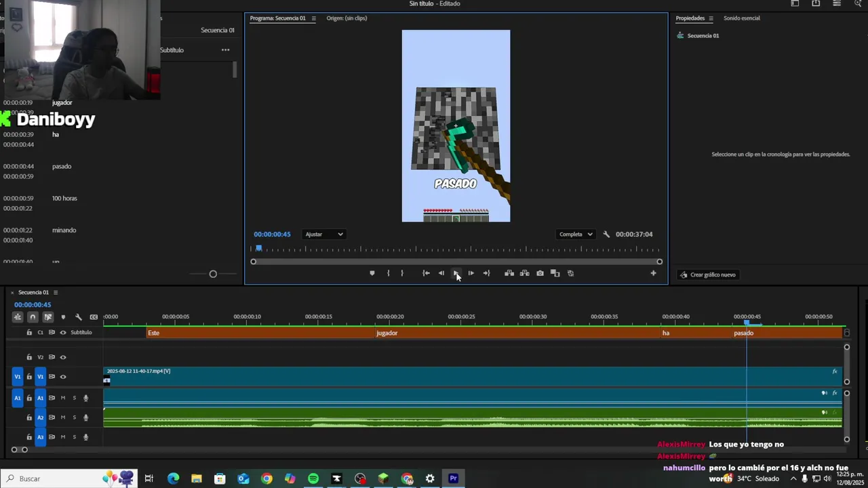Hide video track V2 output
This screenshot has width=868, height=488.
coord(63,357)
